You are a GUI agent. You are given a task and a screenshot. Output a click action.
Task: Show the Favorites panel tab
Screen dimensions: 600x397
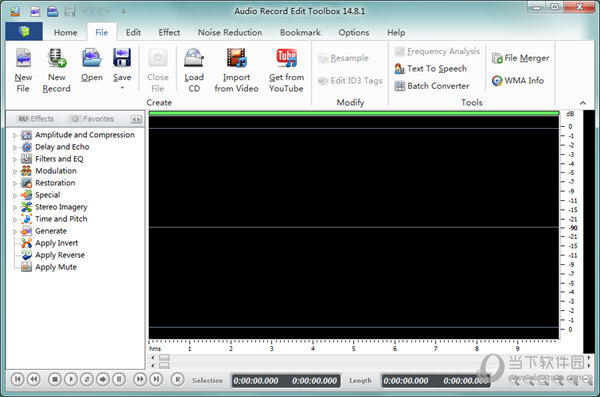coord(93,119)
